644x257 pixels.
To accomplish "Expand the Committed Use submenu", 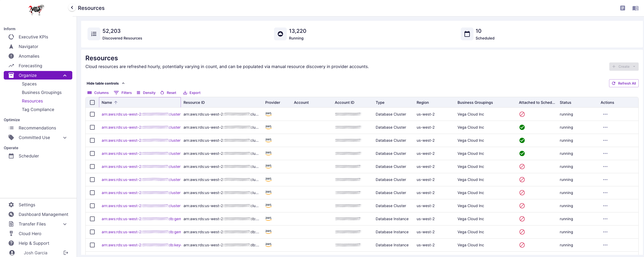I will click(65, 138).
